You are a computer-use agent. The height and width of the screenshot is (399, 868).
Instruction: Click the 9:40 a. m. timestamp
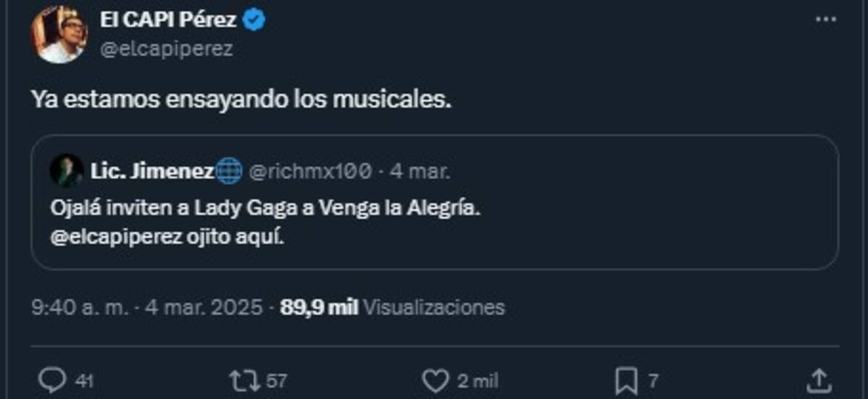pyautogui.click(x=80, y=307)
